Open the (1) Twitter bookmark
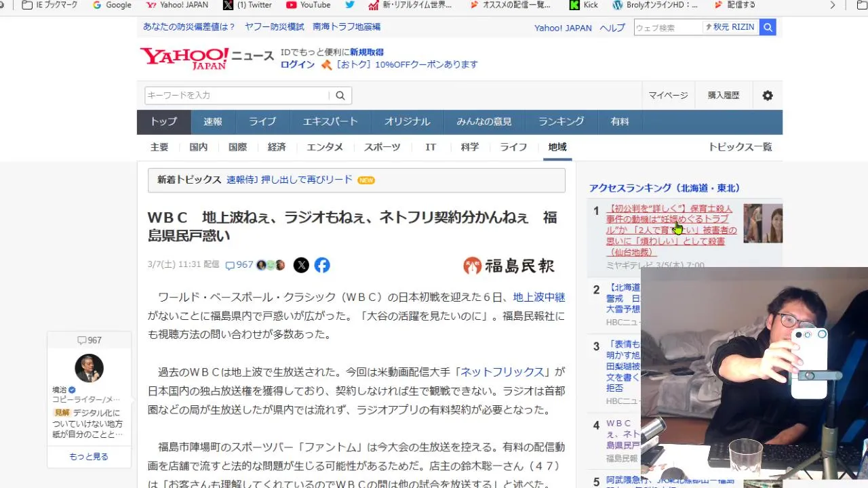Viewport: 868px width, 488px height. pyautogui.click(x=248, y=5)
